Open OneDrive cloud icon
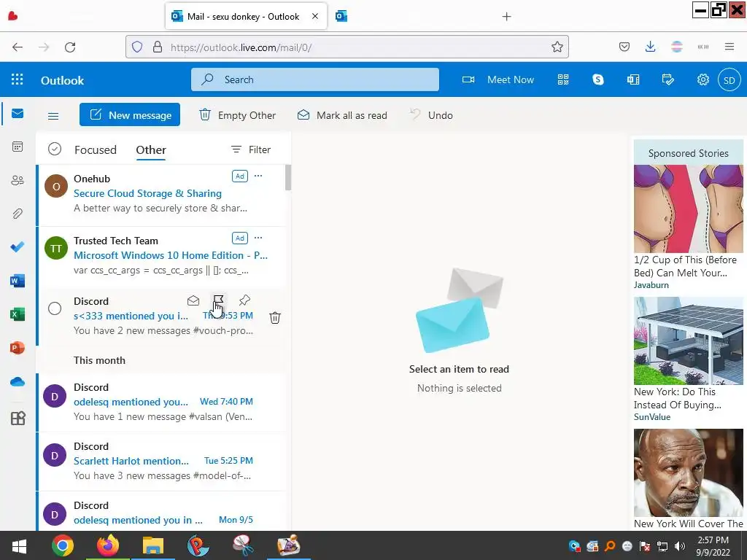747x560 pixels. pos(18,382)
